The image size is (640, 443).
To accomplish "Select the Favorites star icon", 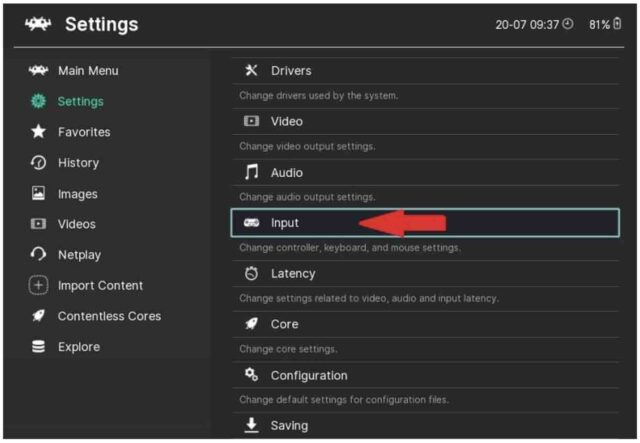I will [x=38, y=132].
